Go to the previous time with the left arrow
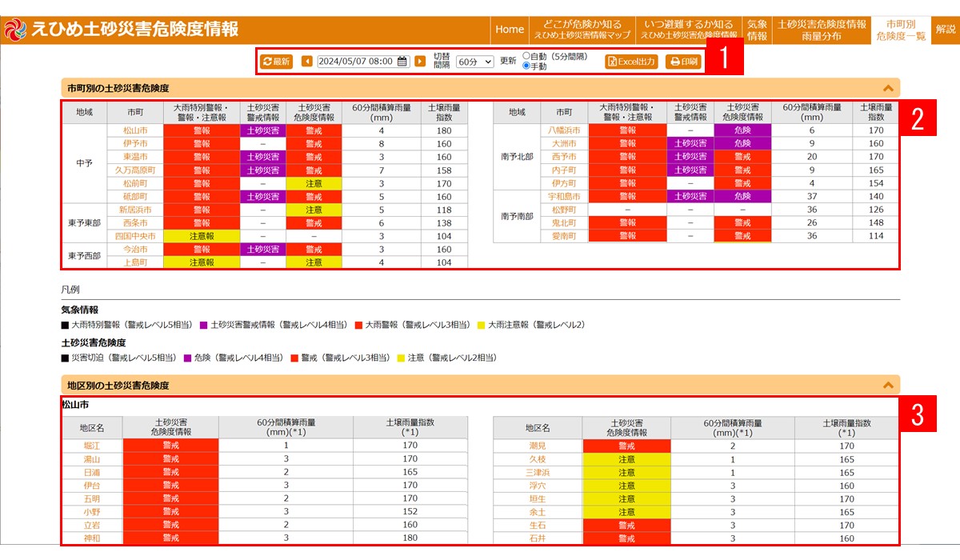Screen dimensions: 960x560 click(307, 62)
